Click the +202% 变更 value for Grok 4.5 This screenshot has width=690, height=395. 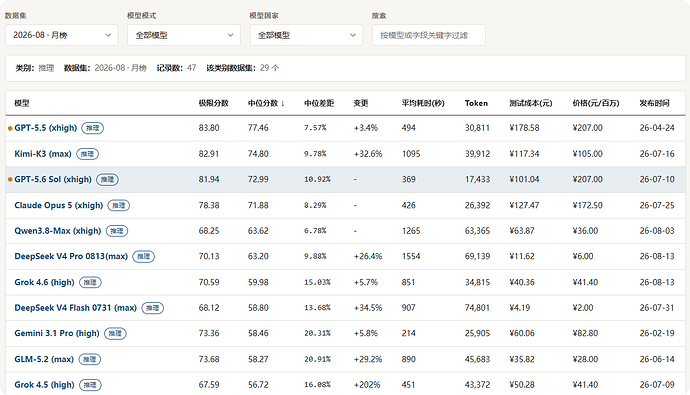(x=367, y=385)
